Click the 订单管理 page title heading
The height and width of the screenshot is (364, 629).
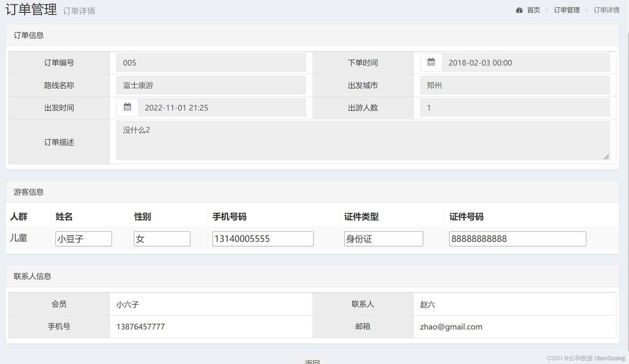[x=30, y=10]
